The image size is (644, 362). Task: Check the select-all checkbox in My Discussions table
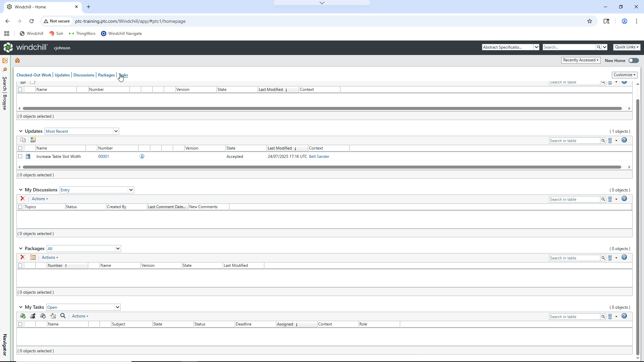(20, 207)
